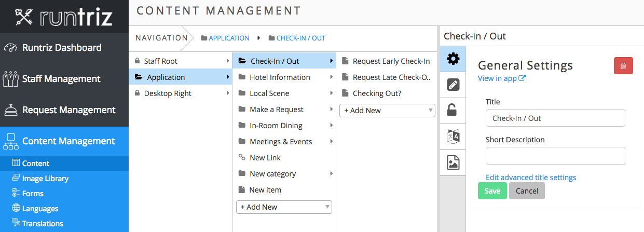This screenshot has height=232, width=644.
Task: Expand the Staff Root node
Action: point(181,61)
